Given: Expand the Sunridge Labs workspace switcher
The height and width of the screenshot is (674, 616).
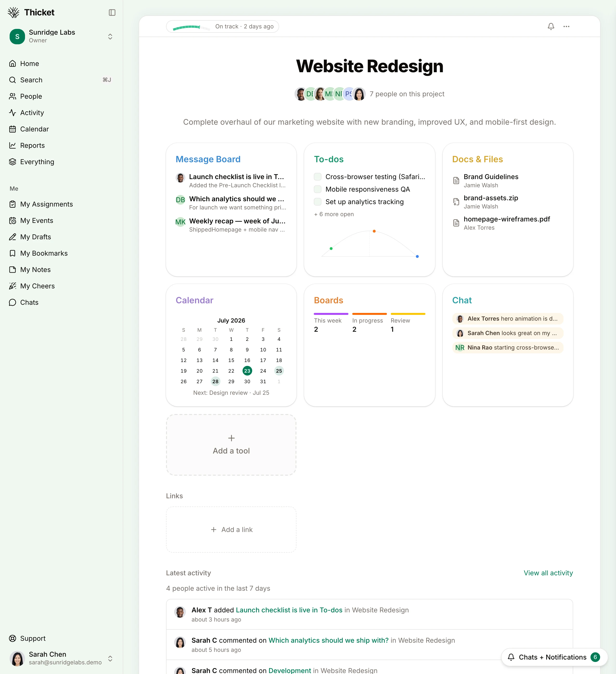Looking at the screenshot, I should 110,36.
